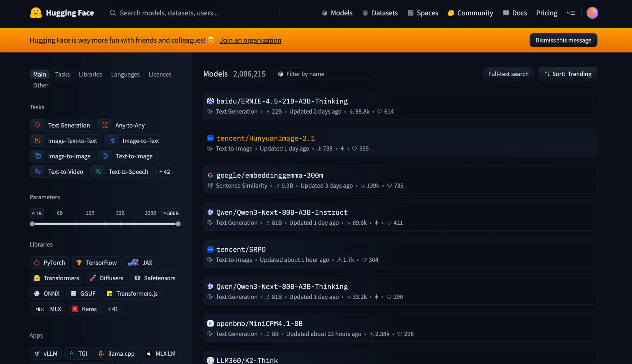
Task: Click the Image-to-Text task icon
Action: tap(112, 141)
